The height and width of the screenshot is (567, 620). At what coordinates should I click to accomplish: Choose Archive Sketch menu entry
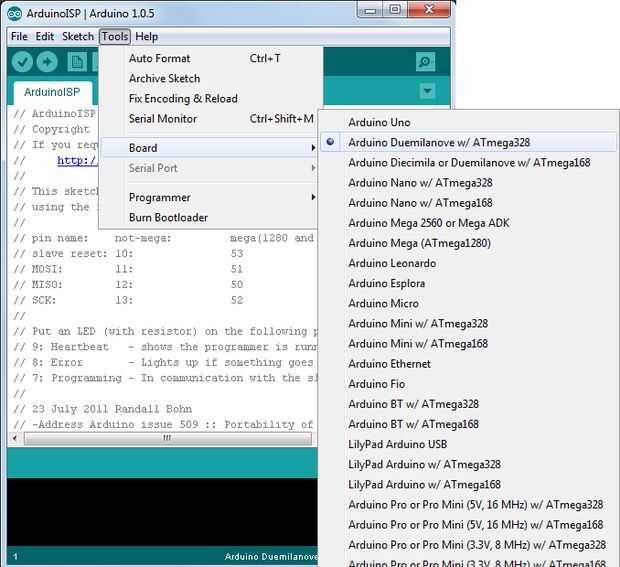click(209, 79)
